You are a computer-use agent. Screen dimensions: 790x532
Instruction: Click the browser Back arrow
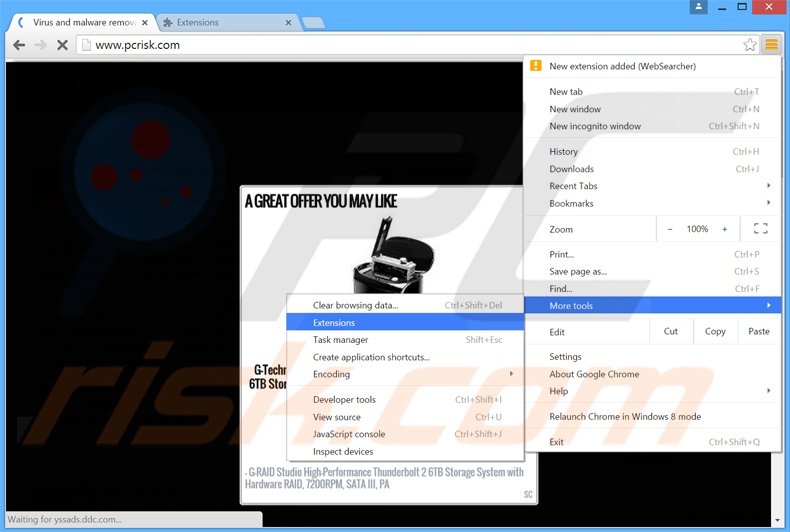pos(19,45)
